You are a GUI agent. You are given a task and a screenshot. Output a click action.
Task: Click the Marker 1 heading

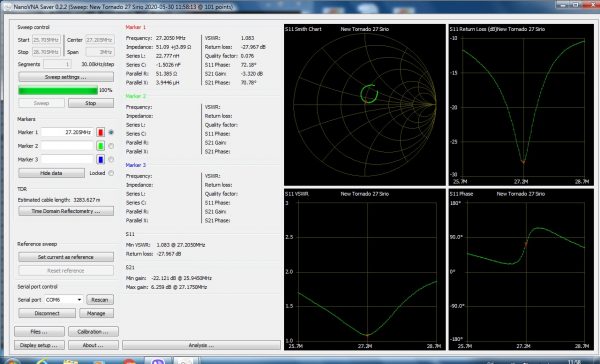135,27
